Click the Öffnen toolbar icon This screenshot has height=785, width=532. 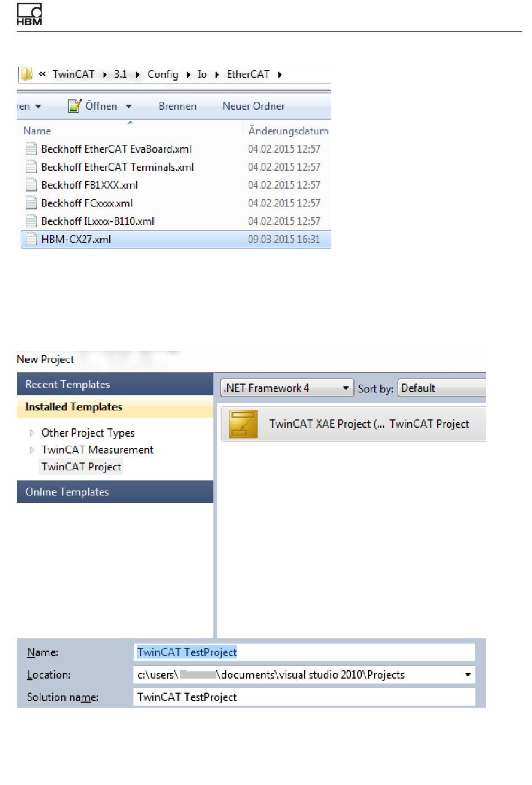point(74,106)
